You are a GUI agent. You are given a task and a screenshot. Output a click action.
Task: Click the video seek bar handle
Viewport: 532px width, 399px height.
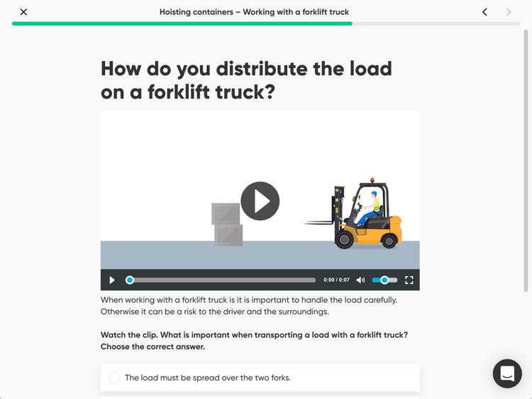pos(130,280)
